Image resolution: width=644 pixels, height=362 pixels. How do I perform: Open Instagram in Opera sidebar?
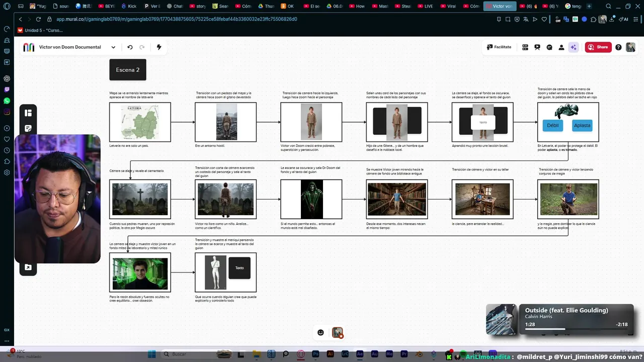pyautogui.click(x=7, y=112)
